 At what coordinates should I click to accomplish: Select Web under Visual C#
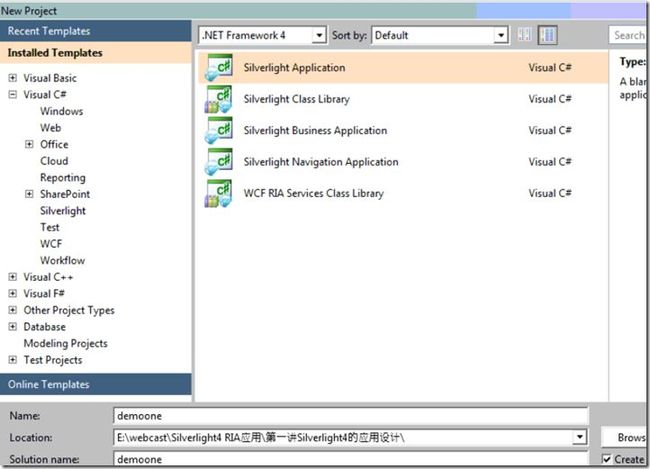tap(51, 128)
